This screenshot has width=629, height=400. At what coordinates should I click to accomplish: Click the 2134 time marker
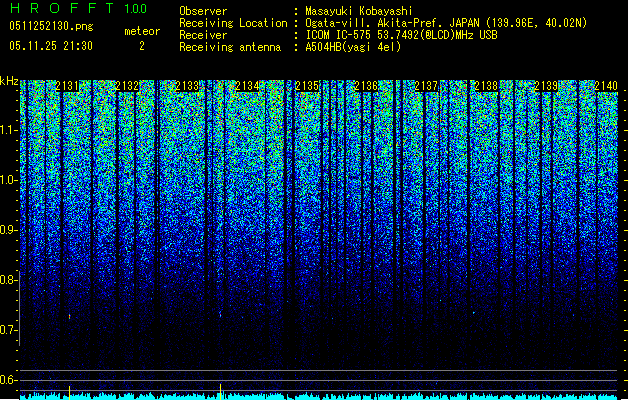tap(247, 86)
